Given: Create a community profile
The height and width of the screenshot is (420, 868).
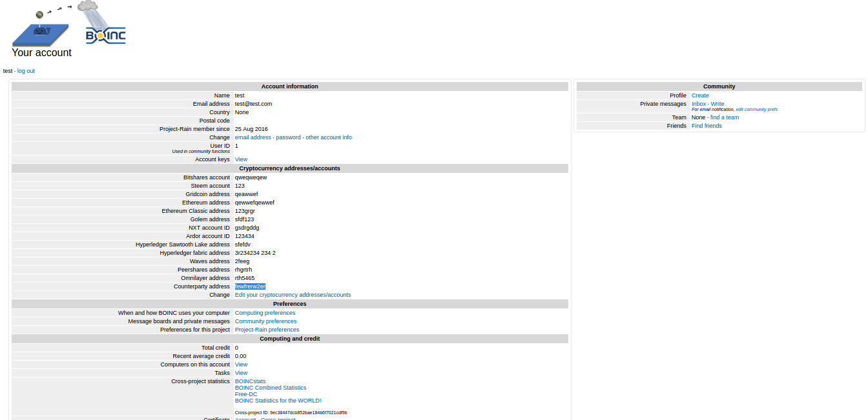Looking at the screenshot, I should point(700,95).
